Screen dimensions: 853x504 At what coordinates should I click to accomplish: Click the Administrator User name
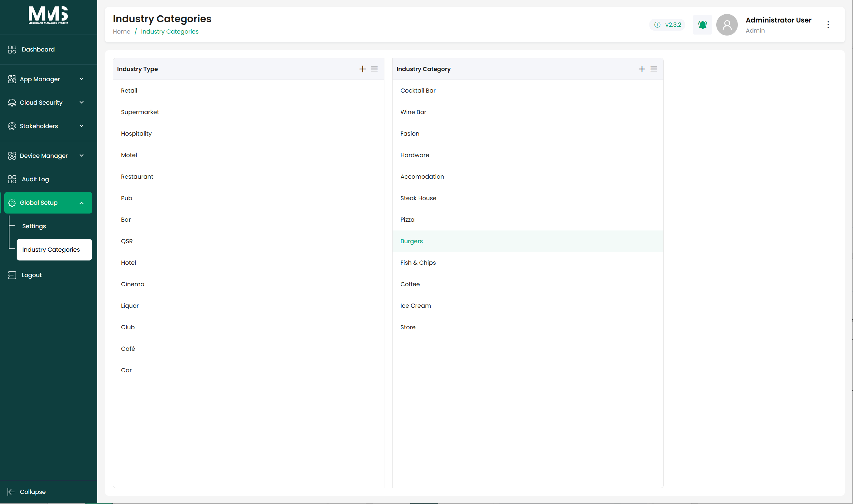pyautogui.click(x=778, y=20)
